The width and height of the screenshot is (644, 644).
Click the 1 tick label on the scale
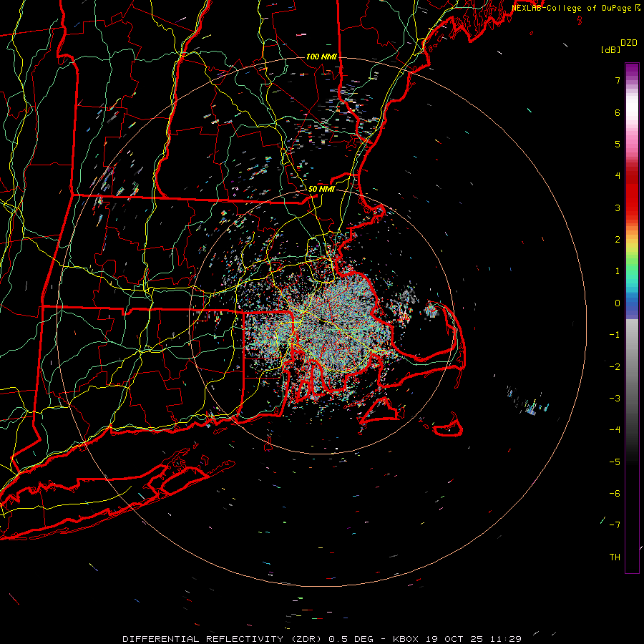618,271
